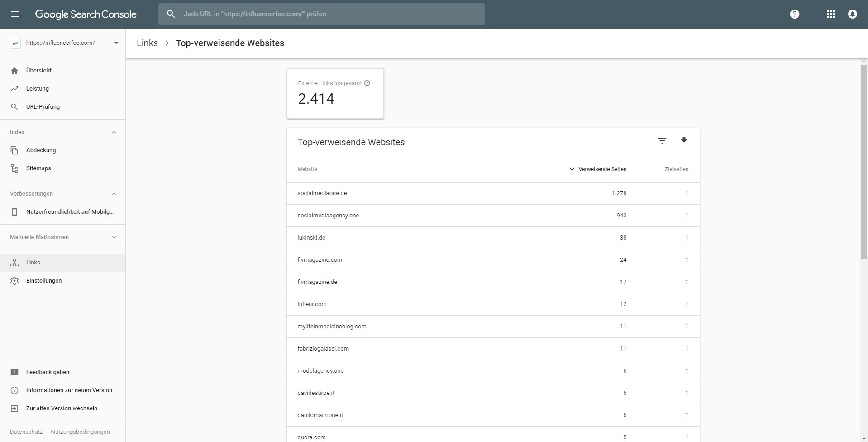This screenshot has width=868, height=442.
Task: Click the URL-Prüfung magnifier icon
Action: [x=14, y=107]
